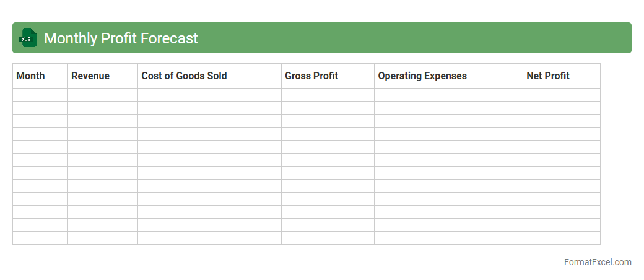This screenshot has height=280, width=644.
Task: Click first empty Operating Expenses cell
Action: [x=448, y=95]
